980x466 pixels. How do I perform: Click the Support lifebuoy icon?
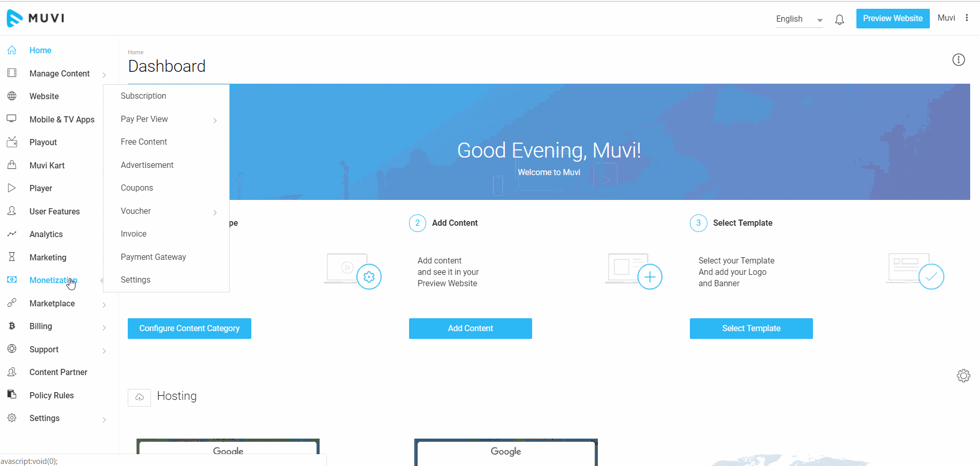[x=12, y=349]
